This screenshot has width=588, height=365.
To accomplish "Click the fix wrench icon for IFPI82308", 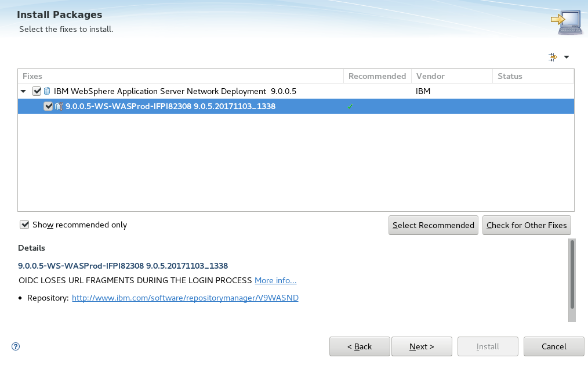I will [59, 106].
